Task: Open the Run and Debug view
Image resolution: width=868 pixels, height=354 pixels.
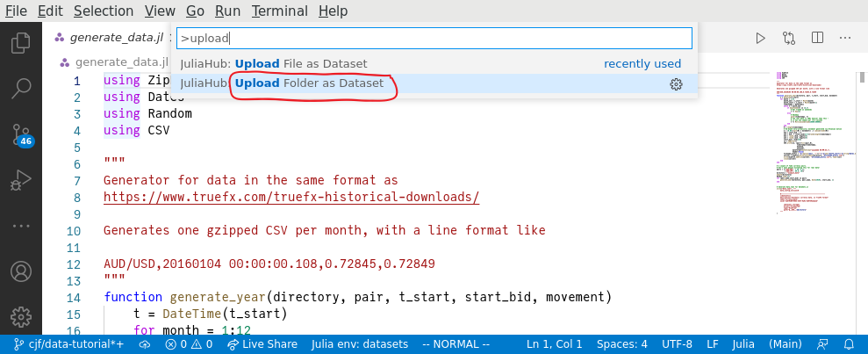Action: [x=20, y=180]
